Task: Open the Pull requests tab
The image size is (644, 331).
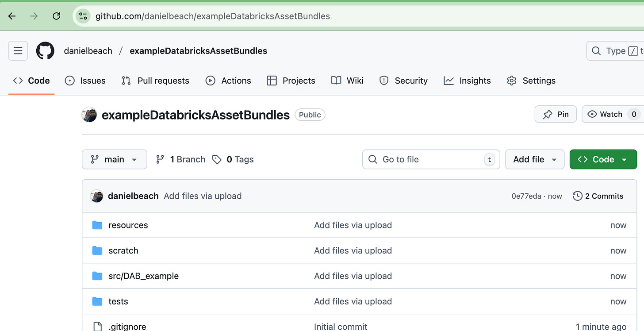Action: [x=155, y=81]
